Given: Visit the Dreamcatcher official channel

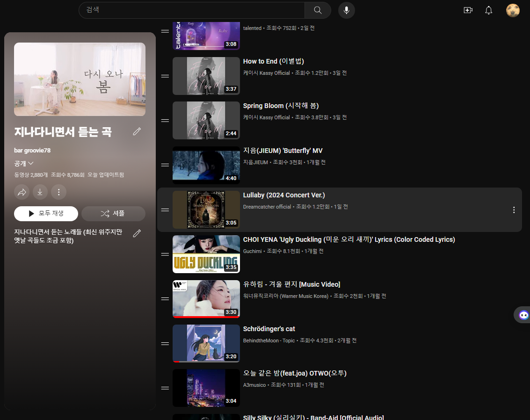Looking at the screenshot, I should tap(267, 207).
